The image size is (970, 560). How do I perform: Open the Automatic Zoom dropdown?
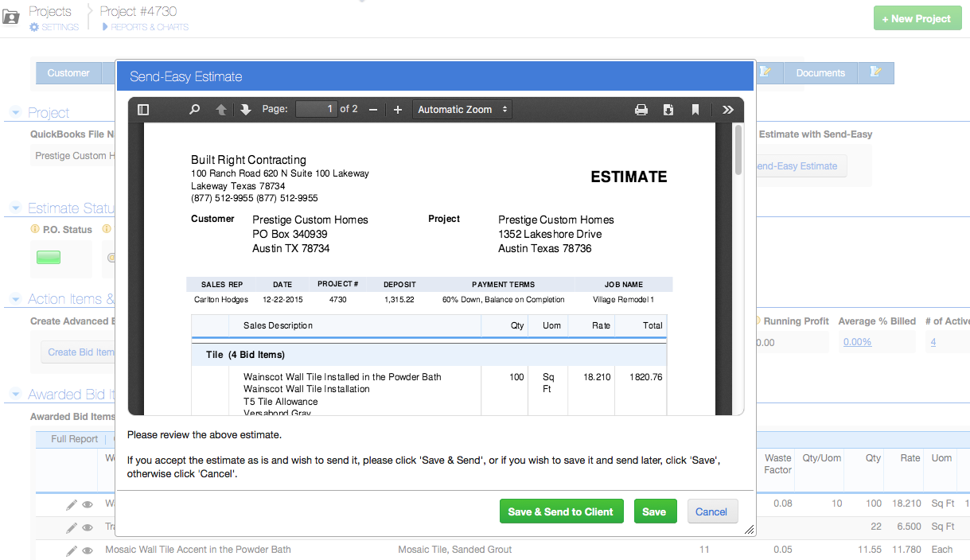tap(462, 110)
